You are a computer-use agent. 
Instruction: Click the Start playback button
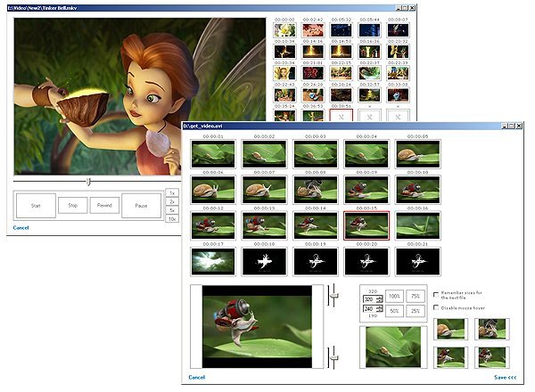click(x=36, y=206)
